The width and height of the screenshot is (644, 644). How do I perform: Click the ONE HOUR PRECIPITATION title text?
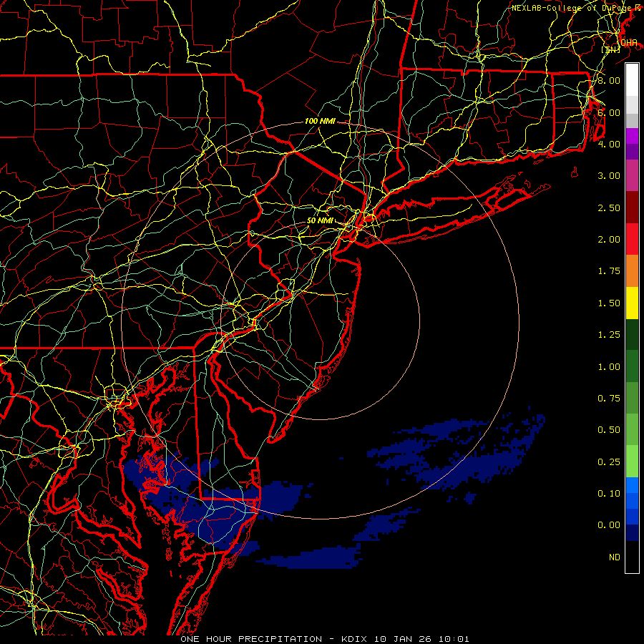251,639
